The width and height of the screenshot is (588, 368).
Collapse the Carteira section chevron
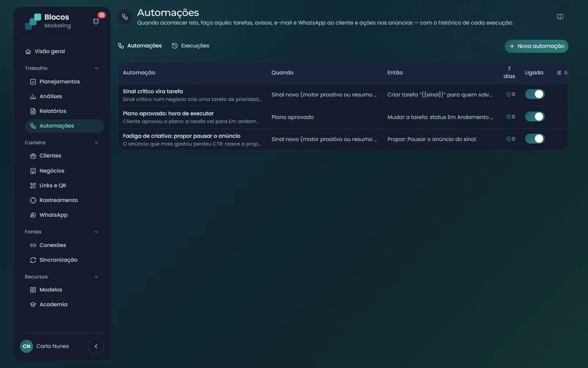[96, 143]
